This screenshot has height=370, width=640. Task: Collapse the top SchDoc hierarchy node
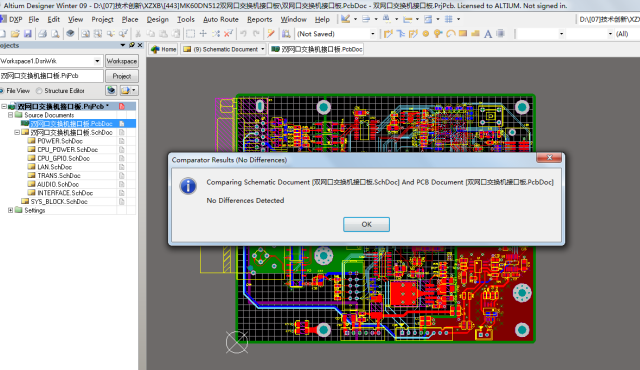17,132
